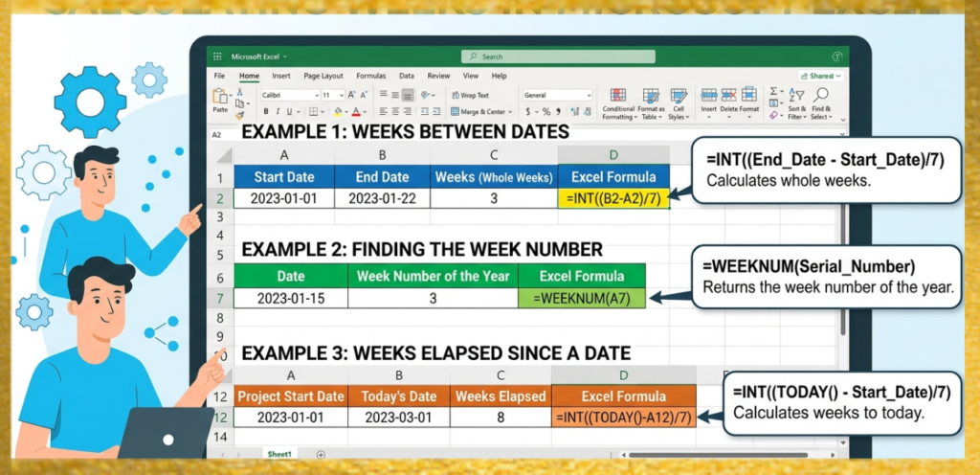Screen dimensions: 980x475
Task: Click the help question mark icon
Action: (x=836, y=57)
